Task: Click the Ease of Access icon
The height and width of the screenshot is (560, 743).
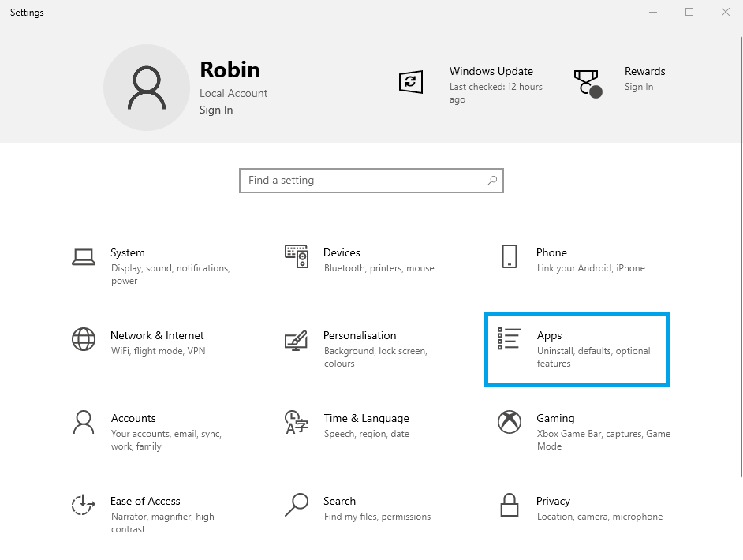Action: 84,505
